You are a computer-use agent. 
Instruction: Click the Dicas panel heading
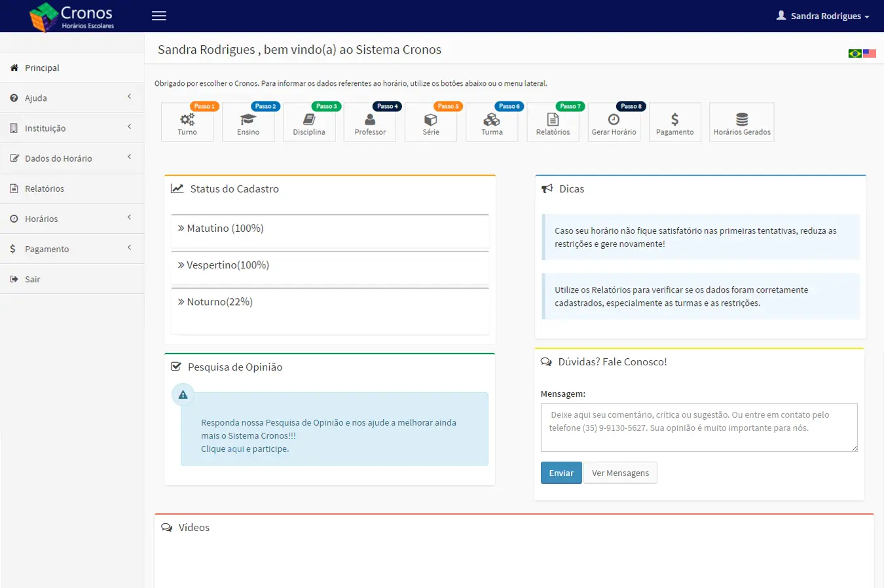572,189
